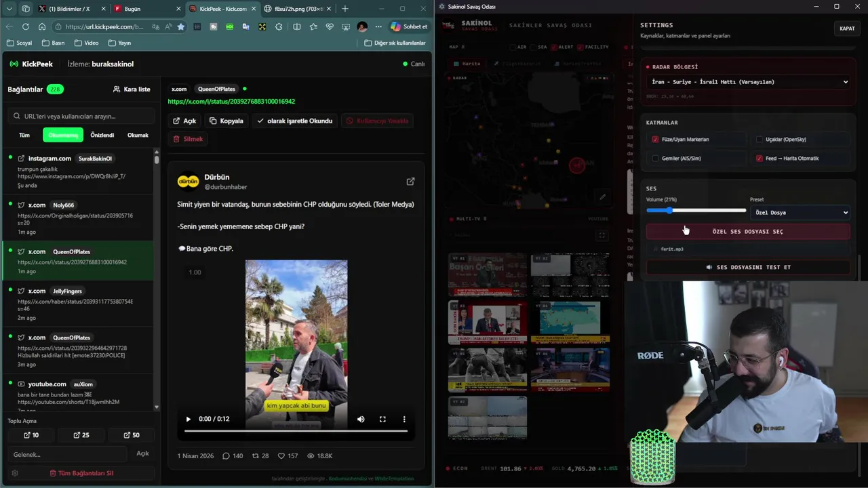Start read aloud from the address bar
Image resolution: width=868 pixels, height=488 pixels.
coord(168,26)
